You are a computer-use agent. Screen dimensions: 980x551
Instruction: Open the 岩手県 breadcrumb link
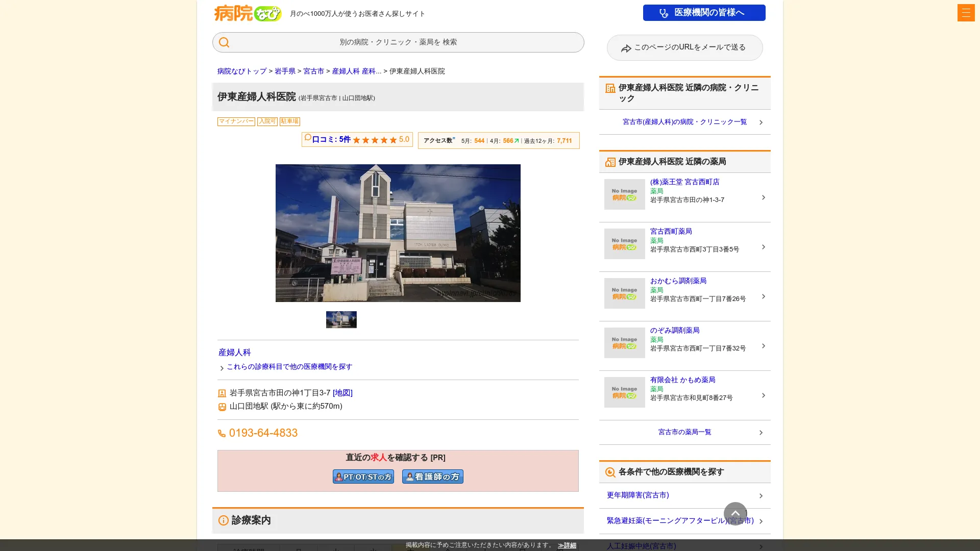tap(285, 71)
